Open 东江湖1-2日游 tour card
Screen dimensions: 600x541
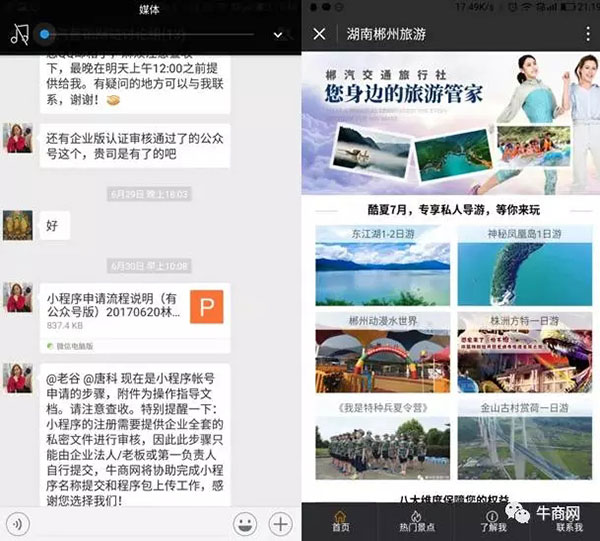pos(383,266)
